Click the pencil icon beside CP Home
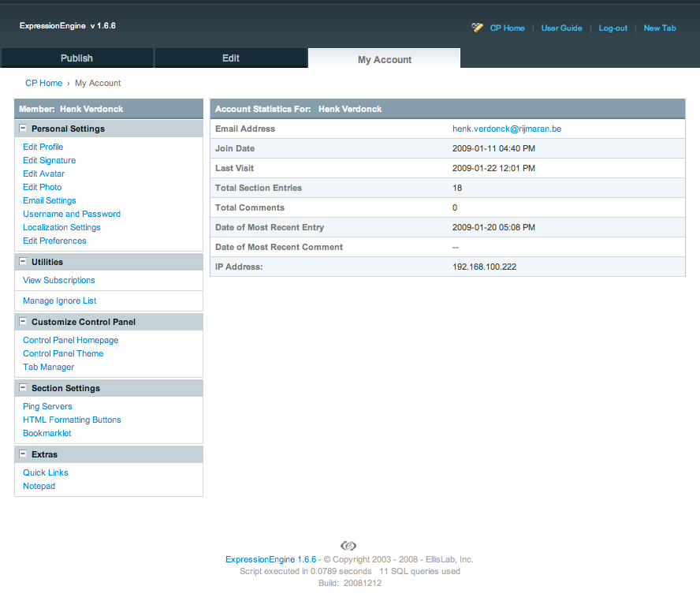The image size is (700, 601). coord(477,28)
